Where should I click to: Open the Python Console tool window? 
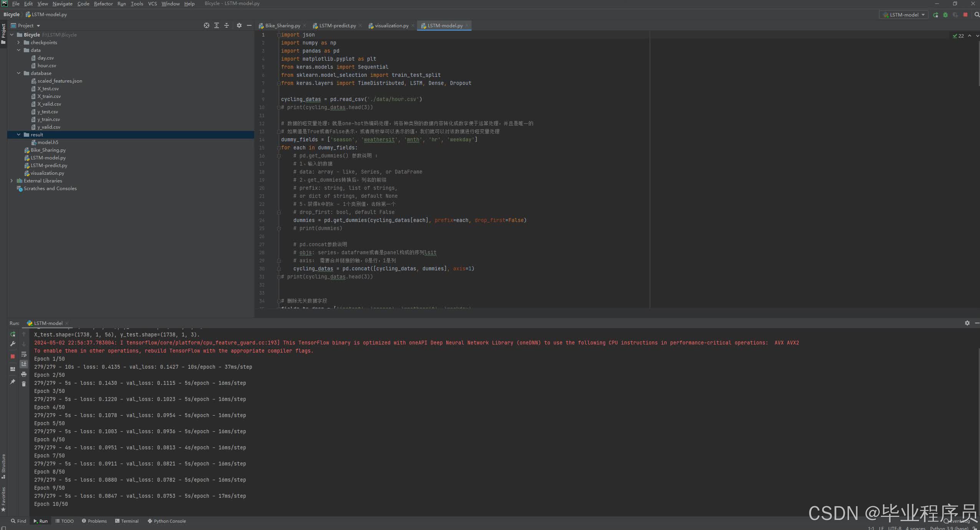coord(167,521)
